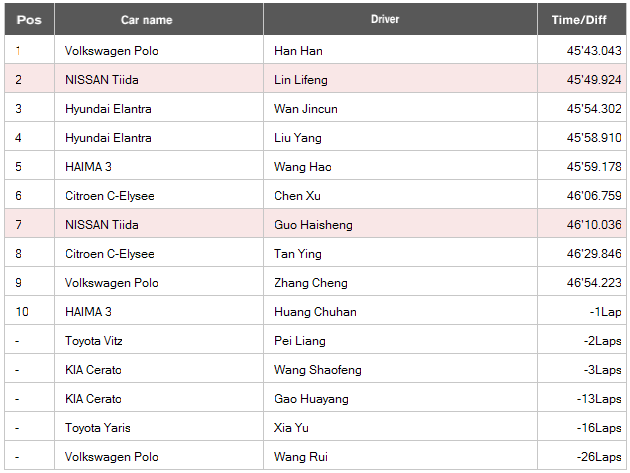Image resolution: width=630 pixels, height=473 pixels.
Task: Select time 46'54.223 for Zhang Cheng
Action: pyautogui.click(x=594, y=283)
